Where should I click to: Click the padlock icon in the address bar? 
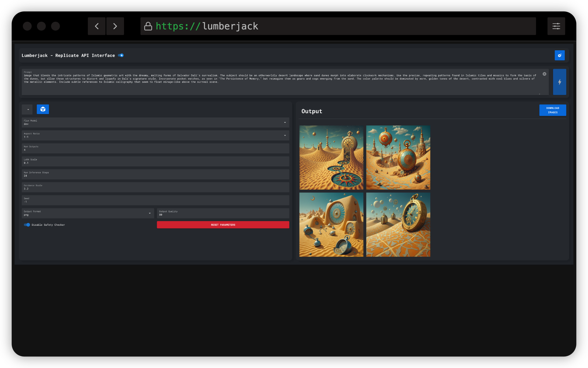click(x=148, y=26)
